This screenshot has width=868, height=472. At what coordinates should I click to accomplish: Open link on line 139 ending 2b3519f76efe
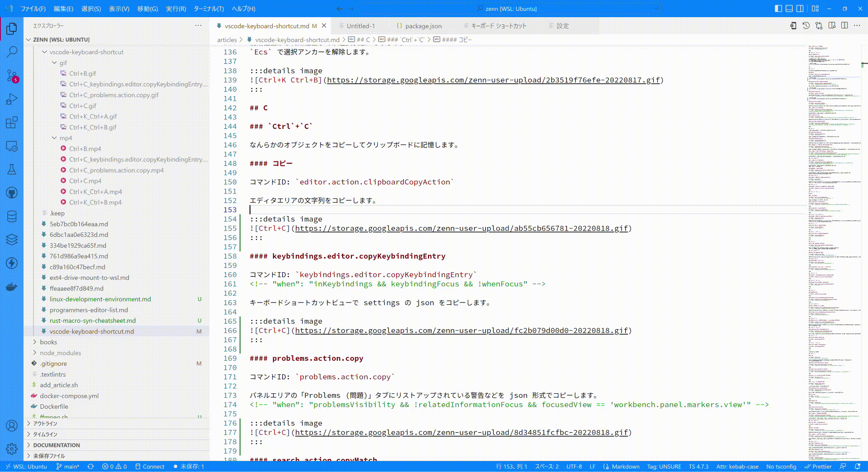[493, 80]
